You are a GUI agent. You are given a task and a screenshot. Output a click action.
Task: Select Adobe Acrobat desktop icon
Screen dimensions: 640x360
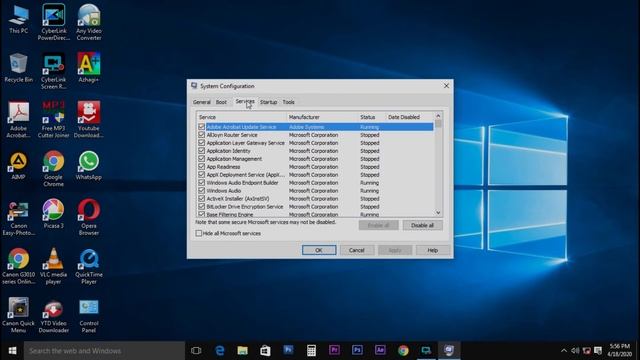coord(18,120)
